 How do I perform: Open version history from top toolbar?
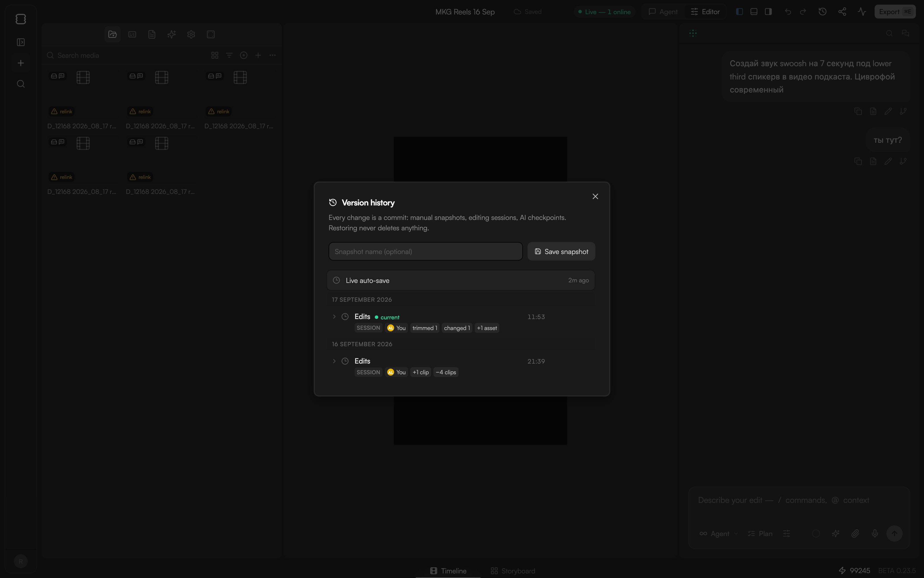tap(822, 12)
